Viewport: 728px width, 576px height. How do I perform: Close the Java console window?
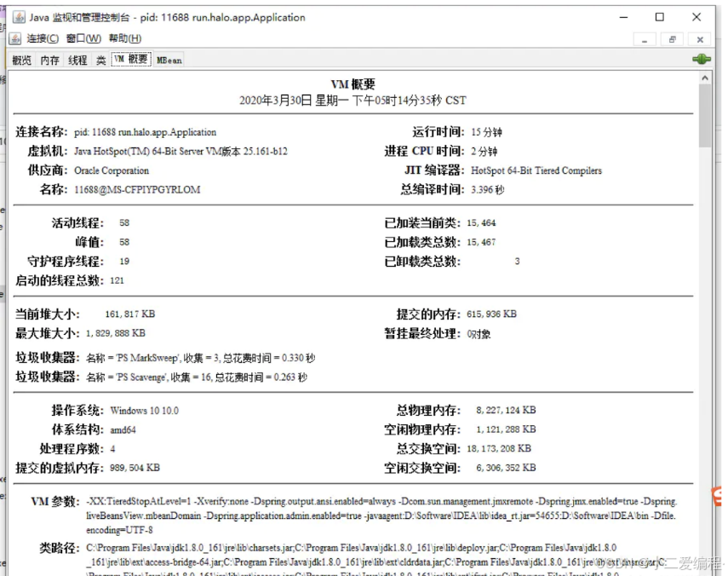coord(696,17)
